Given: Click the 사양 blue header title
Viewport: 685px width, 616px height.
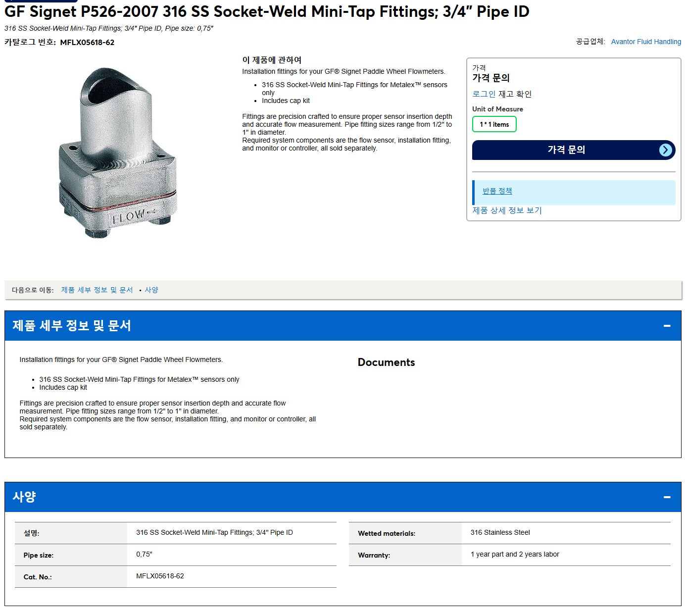Looking at the screenshot, I should point(24,497).
